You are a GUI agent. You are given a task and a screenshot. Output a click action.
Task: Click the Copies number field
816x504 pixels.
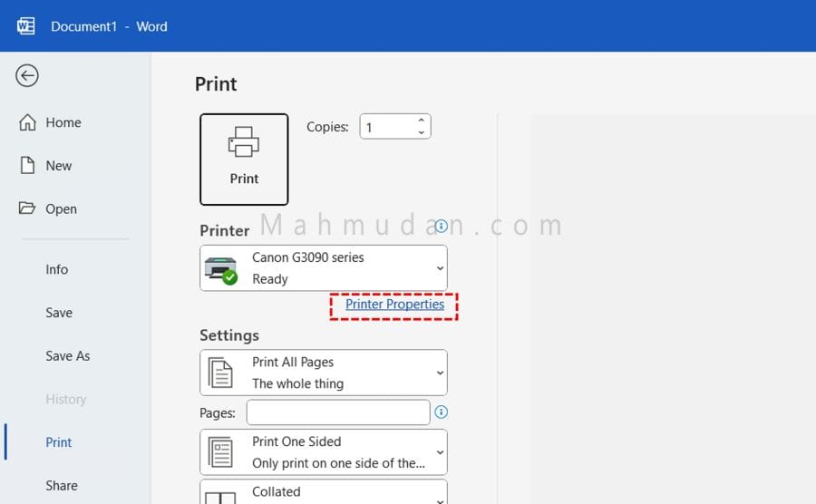(x=385, y=127)
